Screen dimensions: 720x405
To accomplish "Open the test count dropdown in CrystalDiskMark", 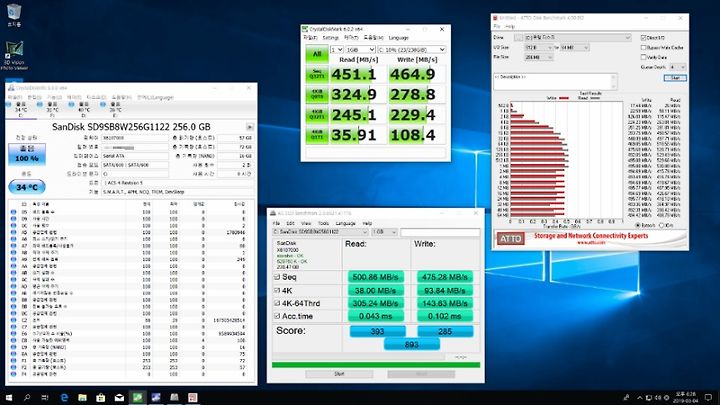I will coord(337,49).
